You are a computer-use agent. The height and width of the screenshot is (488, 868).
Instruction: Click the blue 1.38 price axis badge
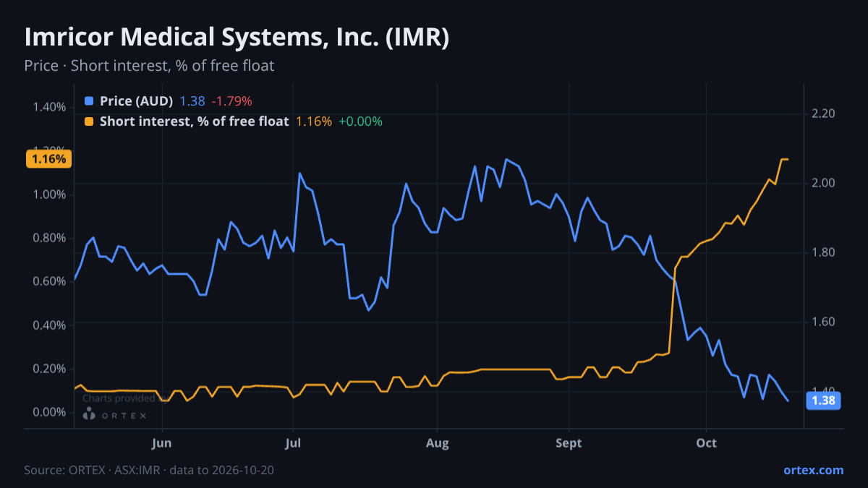tap(823, 401)
